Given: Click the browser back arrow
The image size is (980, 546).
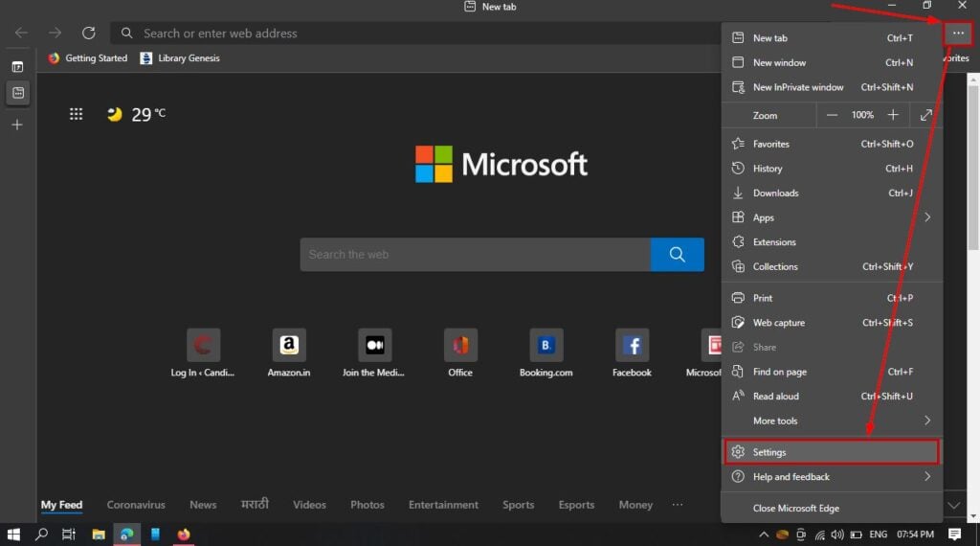Looking at the screenshot, I should [x=21, y=34].
